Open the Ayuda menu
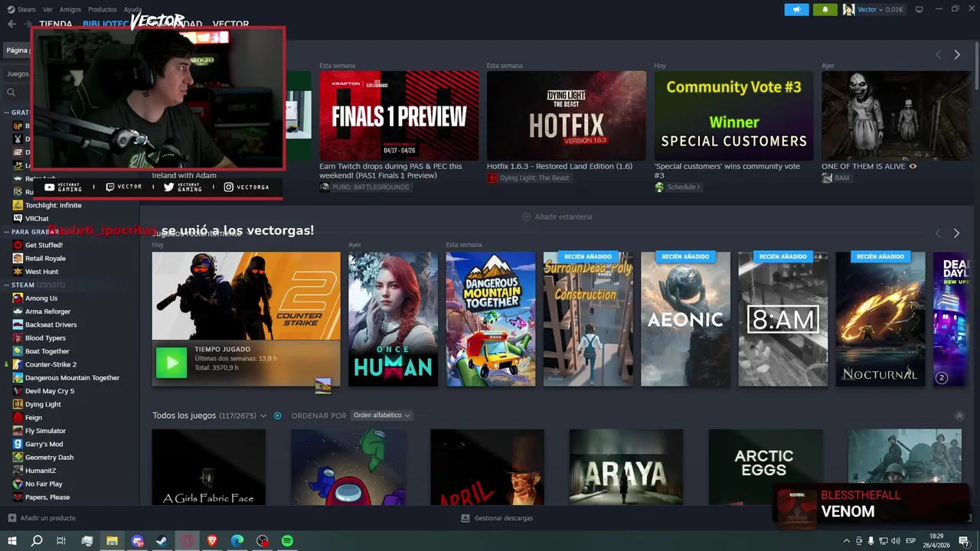The height and width of the screenshot is (551, 980). [x=133, y=9]
